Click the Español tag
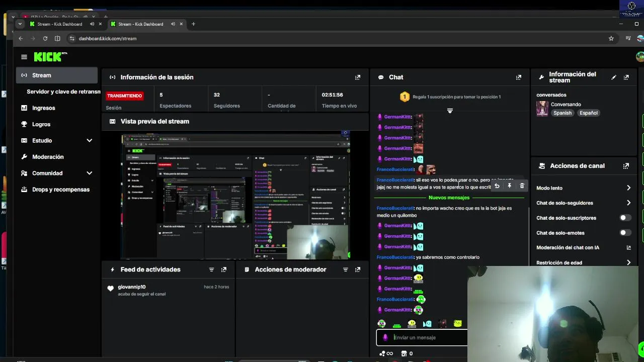This screenshot has height=362, width=644. (x=588, y=113)
